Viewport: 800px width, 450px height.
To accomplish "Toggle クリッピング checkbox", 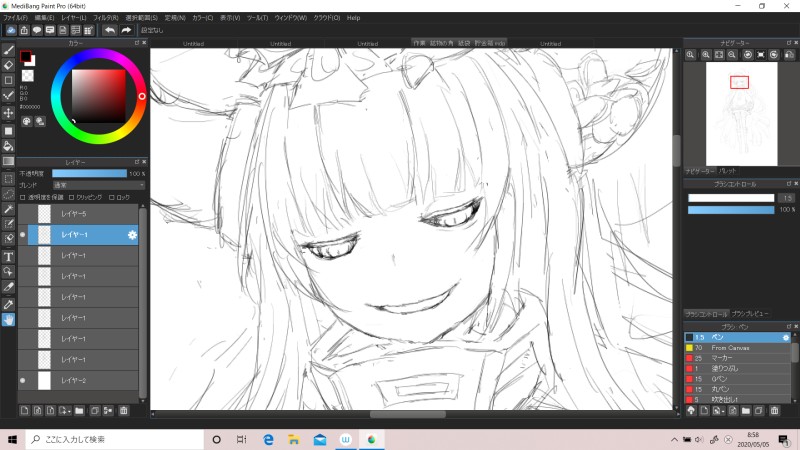I will click(x=71, y=197).
